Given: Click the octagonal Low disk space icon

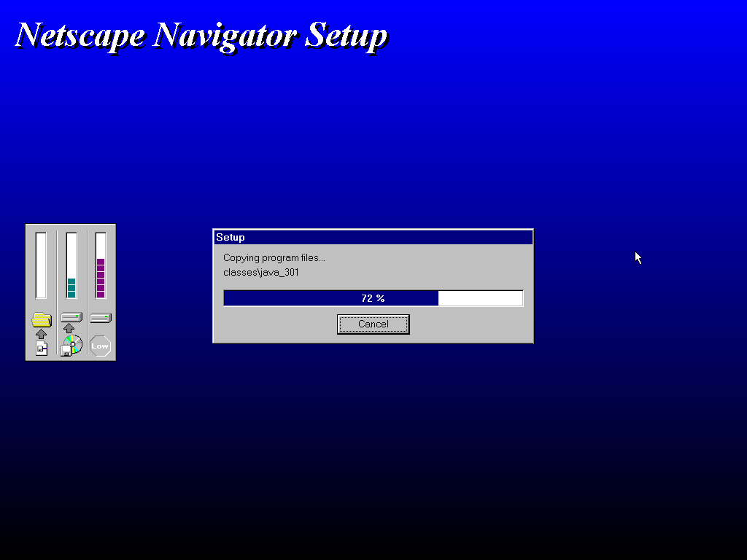Looking at the screenshot, I should (100, 346).
